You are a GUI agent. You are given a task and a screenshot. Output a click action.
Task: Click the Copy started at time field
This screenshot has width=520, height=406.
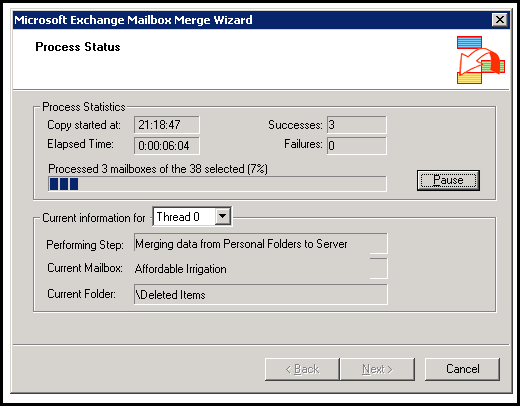167,125
